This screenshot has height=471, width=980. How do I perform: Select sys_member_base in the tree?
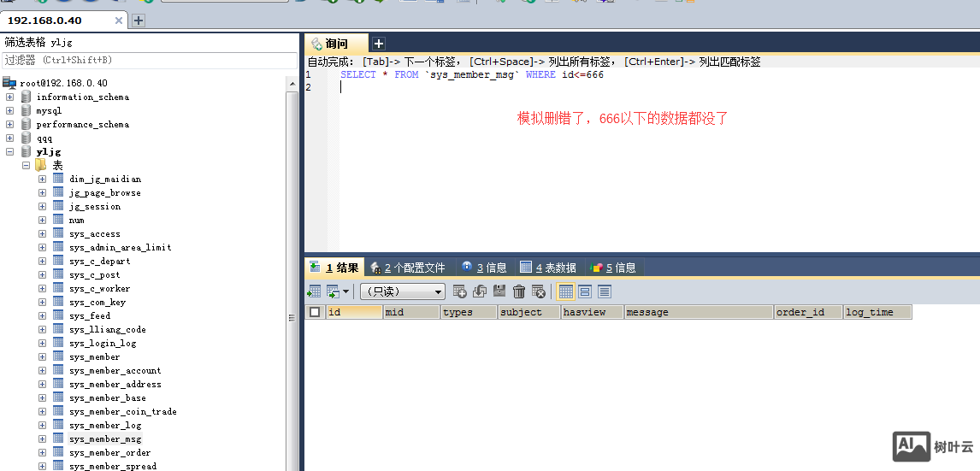click(x=108, y=398)
